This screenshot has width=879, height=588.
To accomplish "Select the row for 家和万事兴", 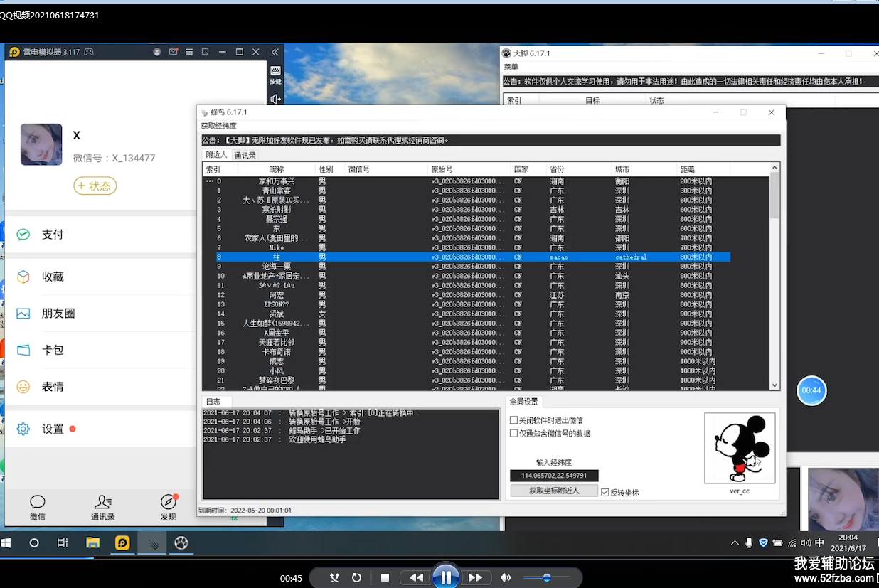I will pyautogui.click(x=467, y=181).
